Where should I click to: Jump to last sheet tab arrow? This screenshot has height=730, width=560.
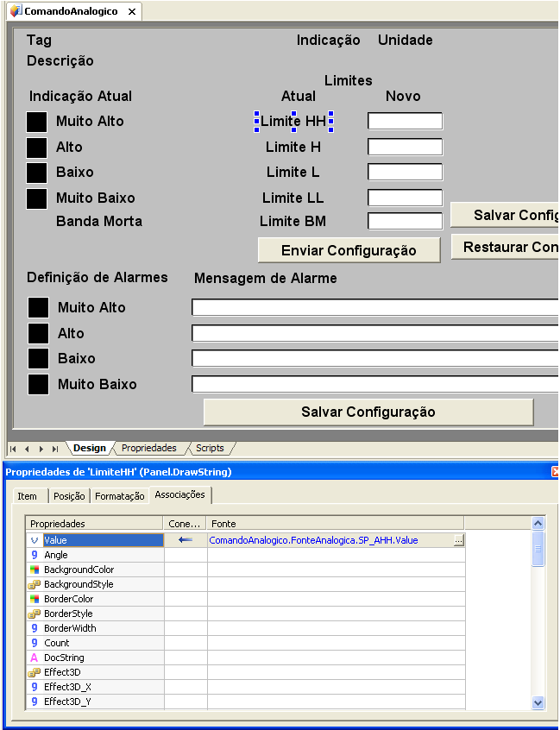(x=55, y=449)
